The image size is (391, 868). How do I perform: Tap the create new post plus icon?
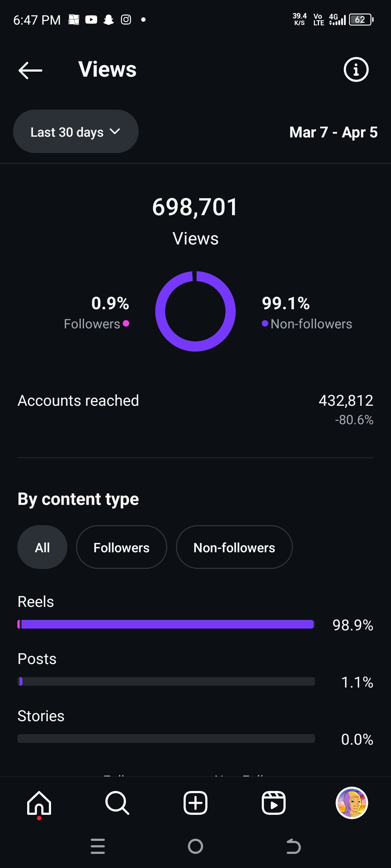coord(195,803)
